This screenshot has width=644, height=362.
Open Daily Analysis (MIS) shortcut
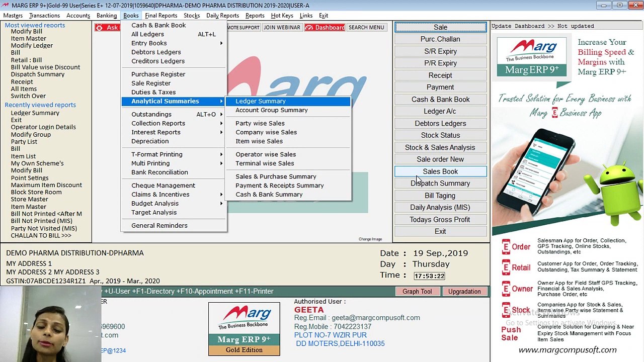(440, 208)
